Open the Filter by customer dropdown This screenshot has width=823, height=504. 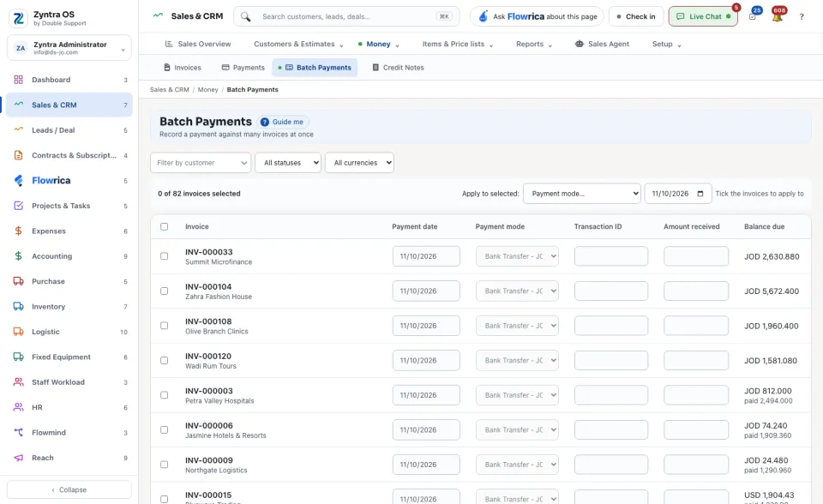pos(201,163)
